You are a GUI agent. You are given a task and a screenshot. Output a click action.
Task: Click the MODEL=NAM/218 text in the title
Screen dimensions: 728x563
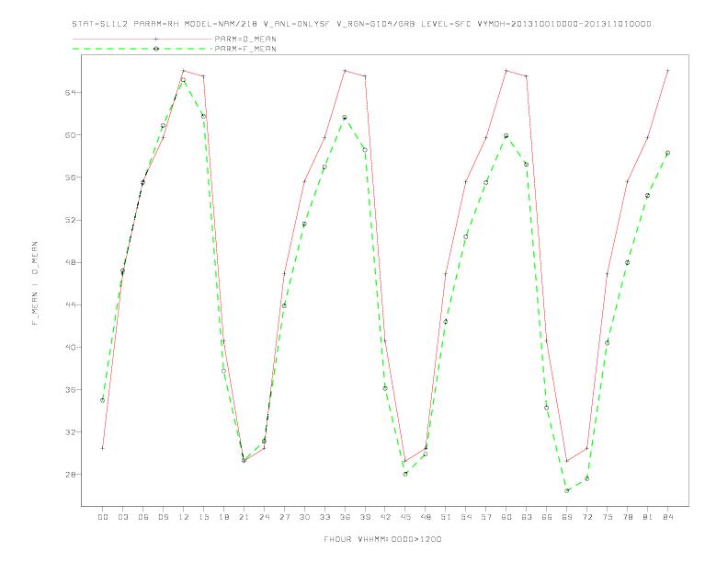click(x=221, y=24)
